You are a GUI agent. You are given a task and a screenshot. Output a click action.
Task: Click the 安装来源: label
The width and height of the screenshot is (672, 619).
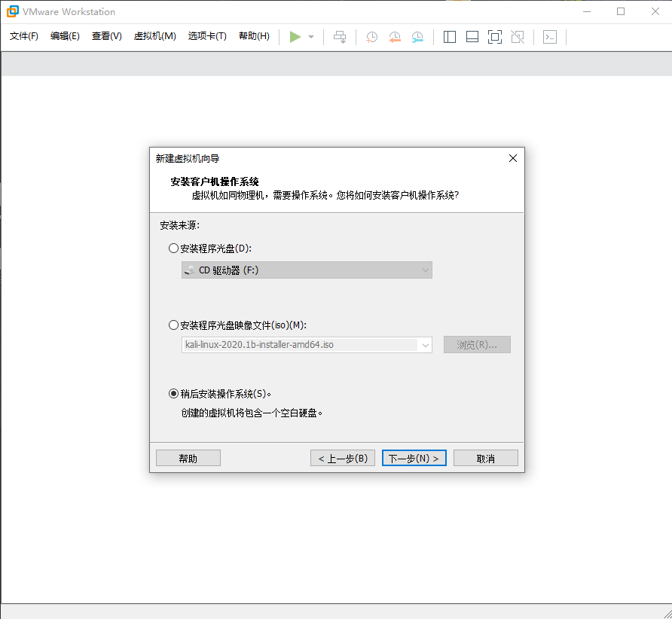[x=179, y=225]
